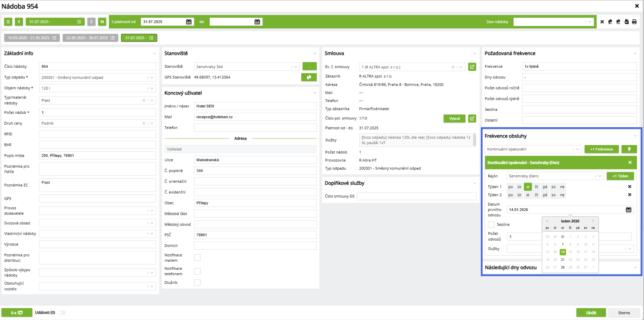Open the Stanoviště dropdown
The height and width of the screenshot is (320, 644).
click(295, 67)
